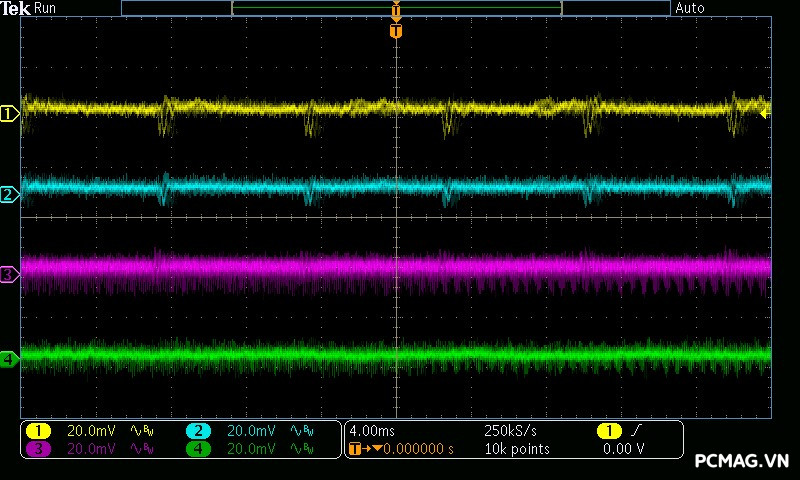Toggle the green channel 4 badge
800x480 pixels.
pyautogui.click(x=198, y=449)
